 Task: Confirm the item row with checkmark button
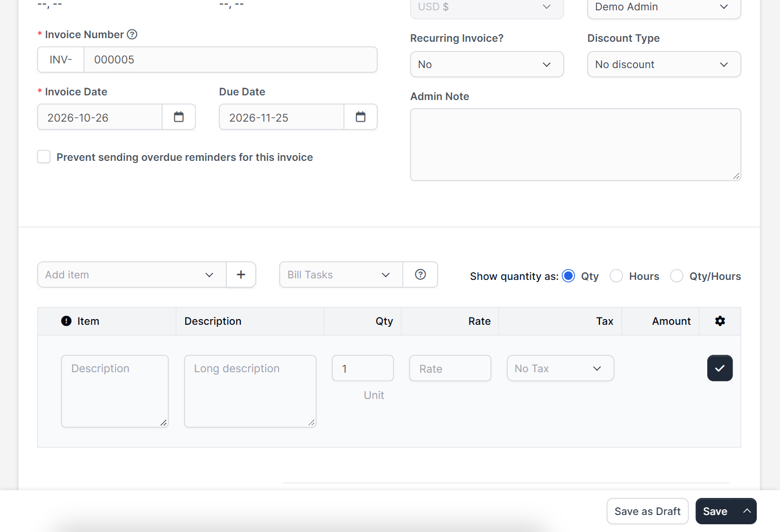720,368
